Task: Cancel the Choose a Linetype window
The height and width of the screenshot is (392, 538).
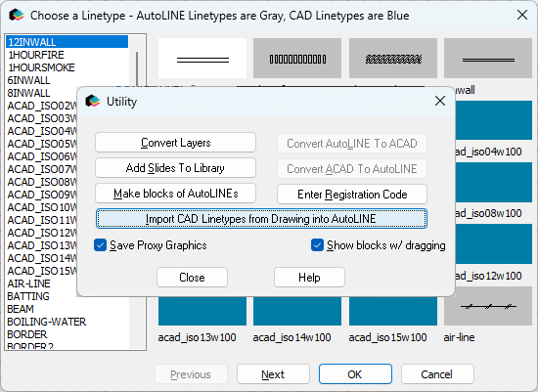Action: 437,374
